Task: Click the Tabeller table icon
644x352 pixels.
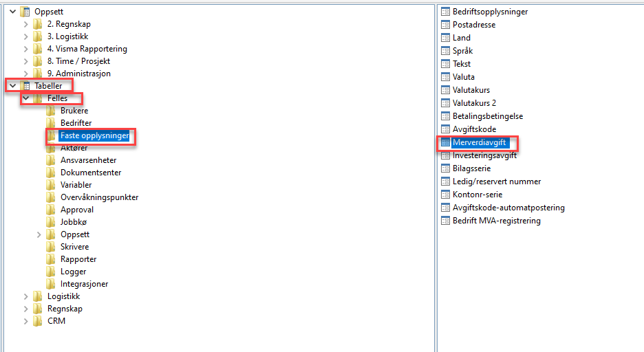Action: click(x=25, y=86)
